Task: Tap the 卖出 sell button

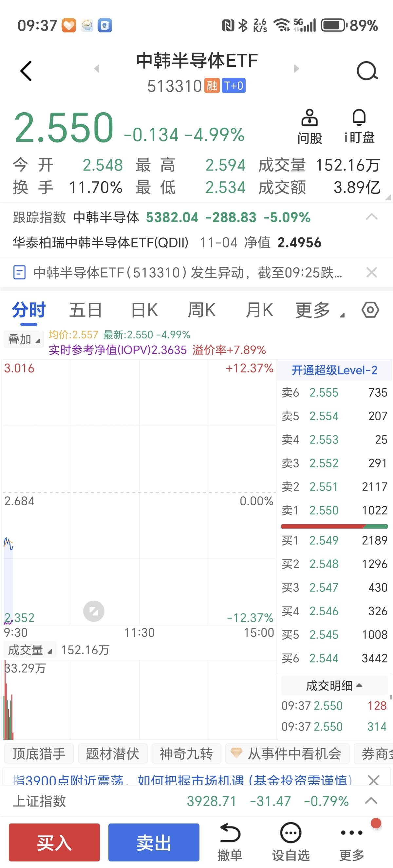Action: [154, 842]
